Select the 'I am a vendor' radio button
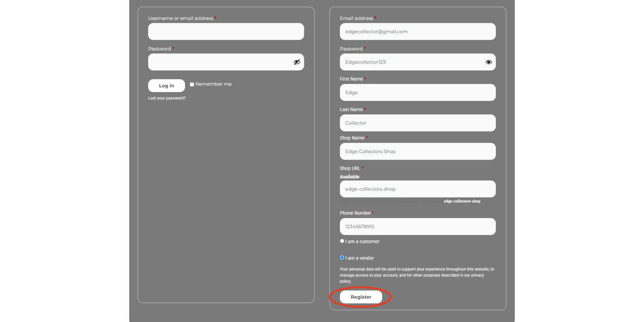The height and width of the screenshot is (322, 644). pos(342,258)
